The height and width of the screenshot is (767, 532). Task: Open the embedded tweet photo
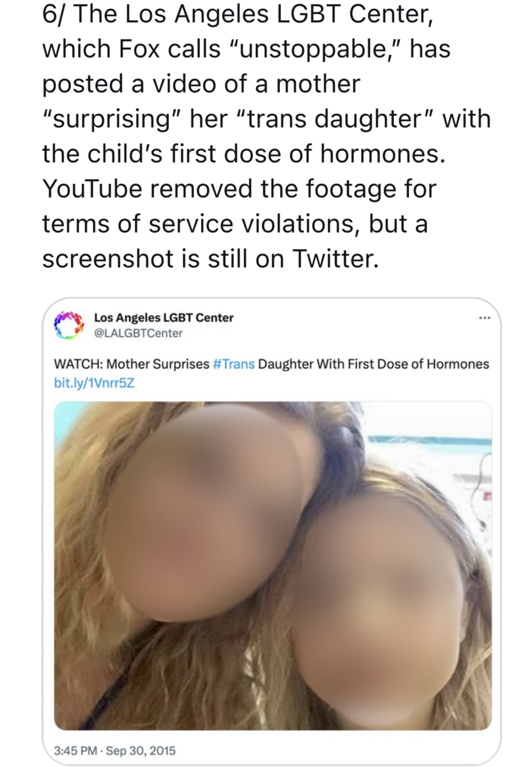[273, 566]
